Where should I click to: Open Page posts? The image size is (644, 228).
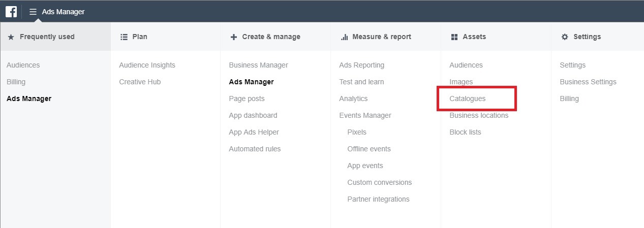247,99
